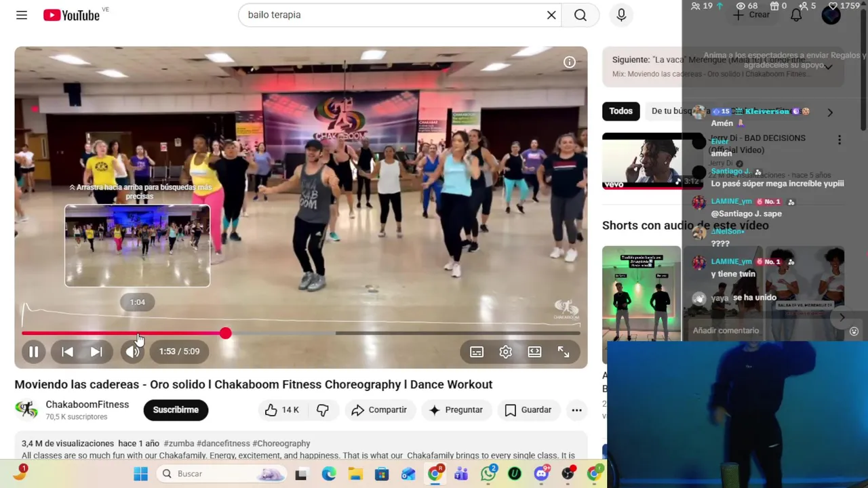
Task: Click the new followers count 5
Action: (x=806, y=6)
